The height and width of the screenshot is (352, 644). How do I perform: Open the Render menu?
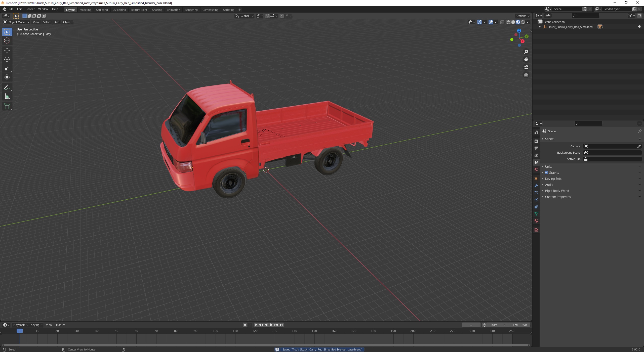coord(30,9)
